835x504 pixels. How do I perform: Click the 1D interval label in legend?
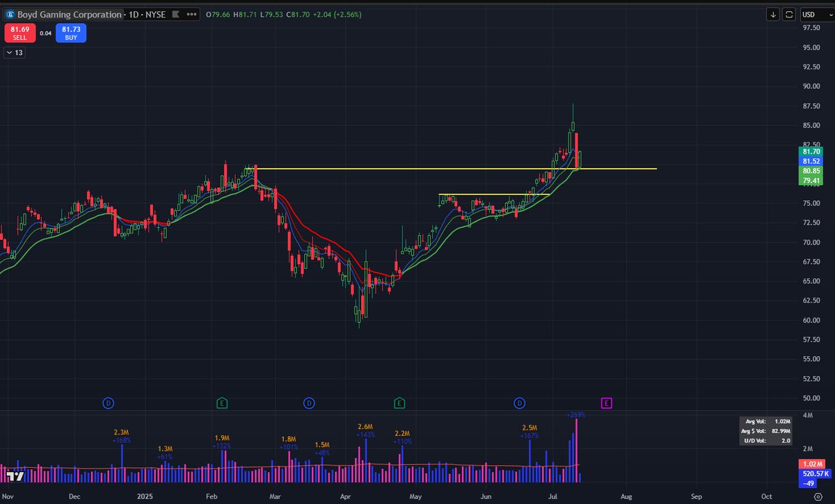134,15
